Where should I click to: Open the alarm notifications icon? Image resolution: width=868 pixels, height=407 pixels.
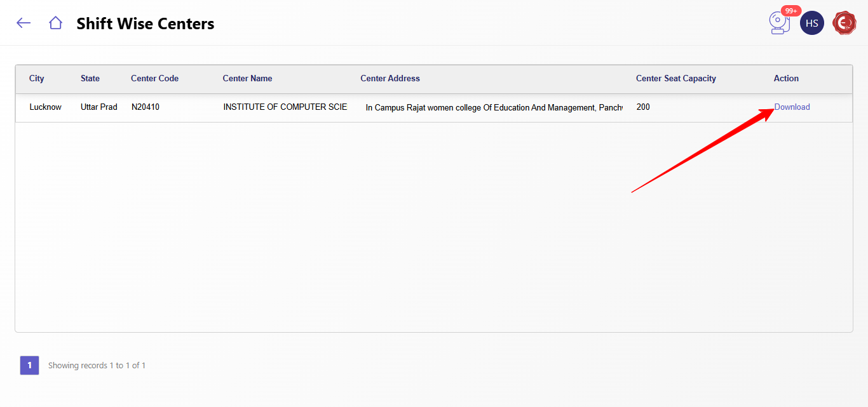[x=778, y=23]
